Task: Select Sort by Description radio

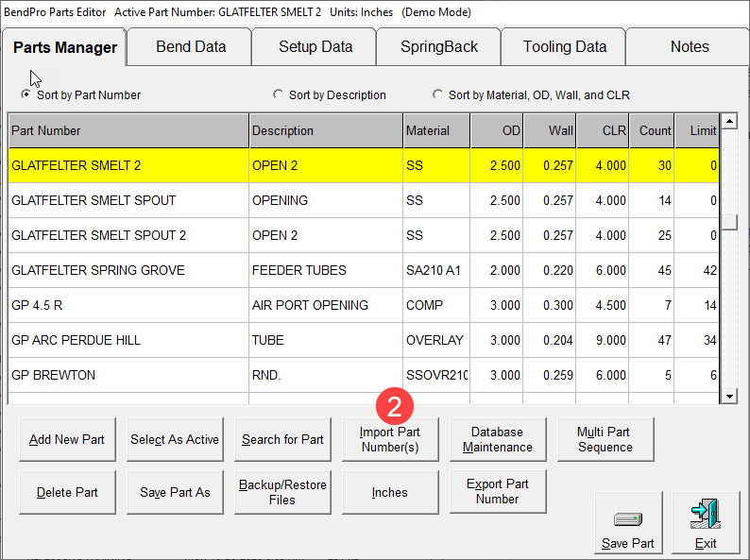Action: point(278,94)
